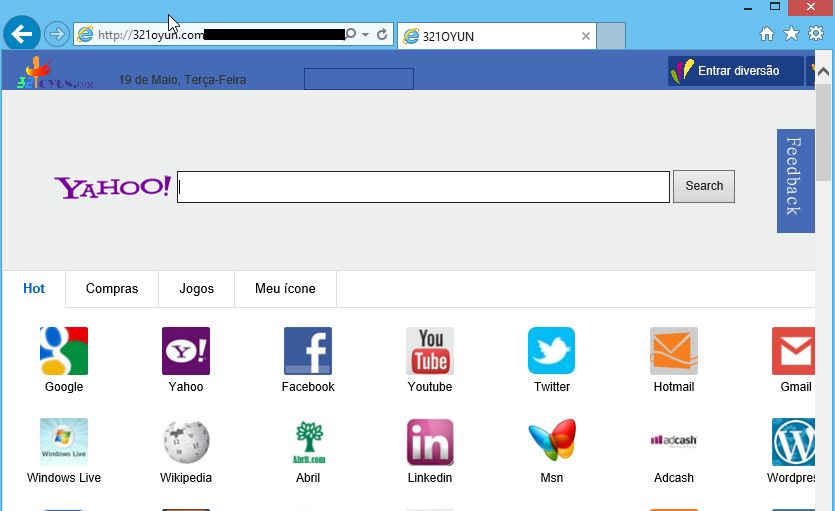Expand the address bar dropdown arrow
The height and width of the screenshot is (511, 835).
point(365,35)
